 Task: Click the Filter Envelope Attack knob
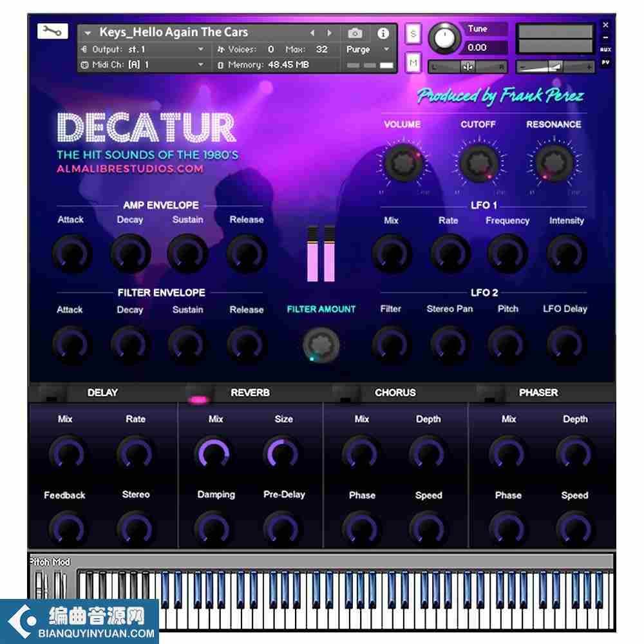coord(71,345)
